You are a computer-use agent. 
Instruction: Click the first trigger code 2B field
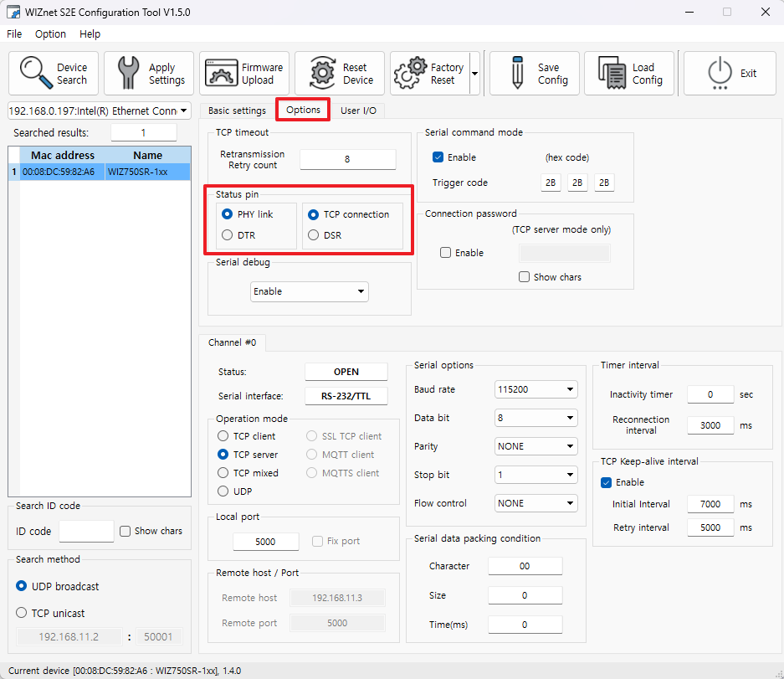(x=551, y=183)
